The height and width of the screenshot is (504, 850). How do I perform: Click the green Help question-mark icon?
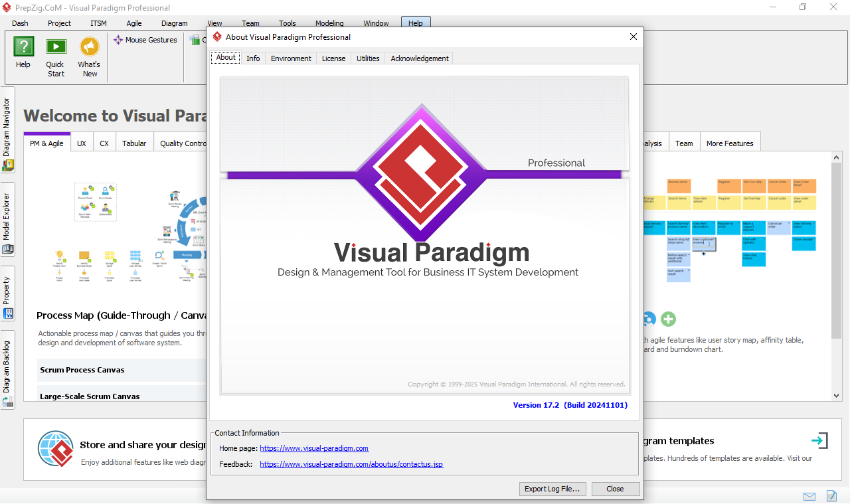click(x=23, y=46)
